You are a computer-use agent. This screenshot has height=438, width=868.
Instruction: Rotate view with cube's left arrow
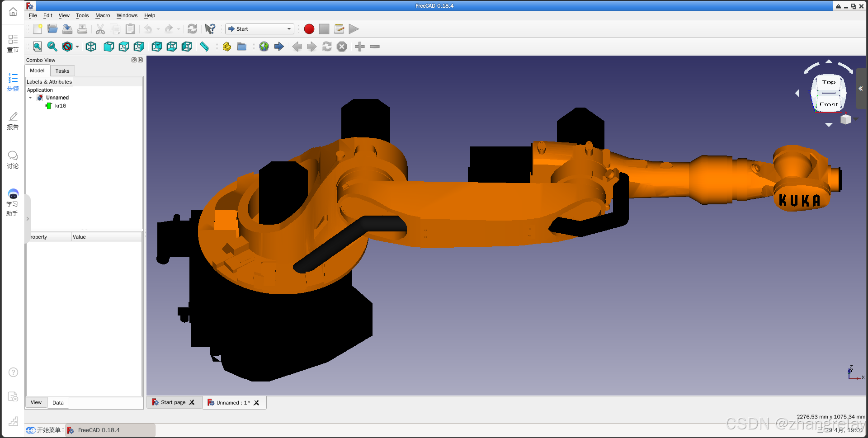[797, 93]
